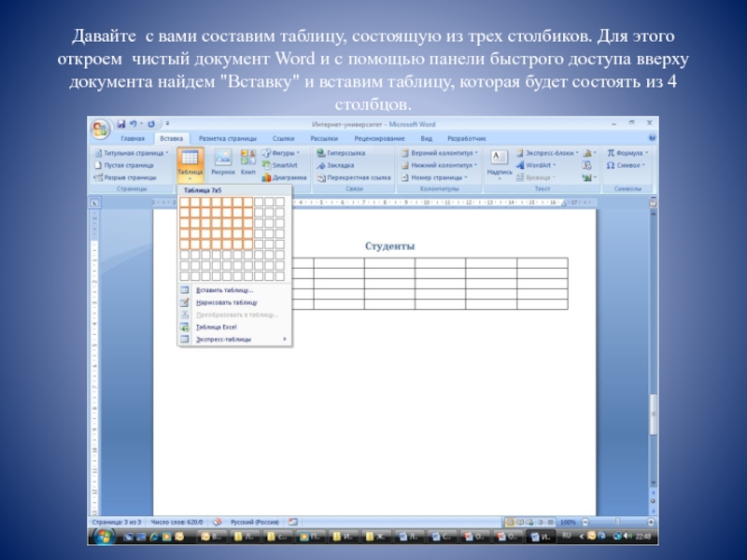747x560 pixels.
Task: Insert a chart using Диаграмма
Action: (x=284, y=177)
